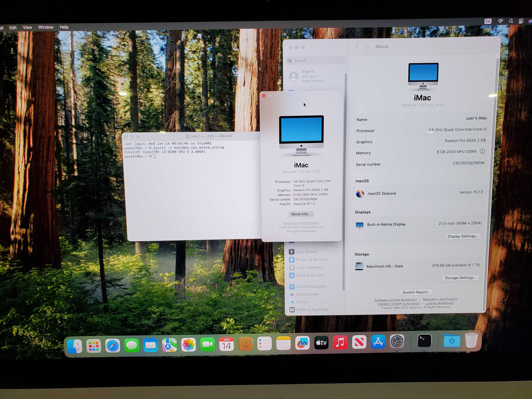
Task: Open the Window menu
Action: point(46,27)
